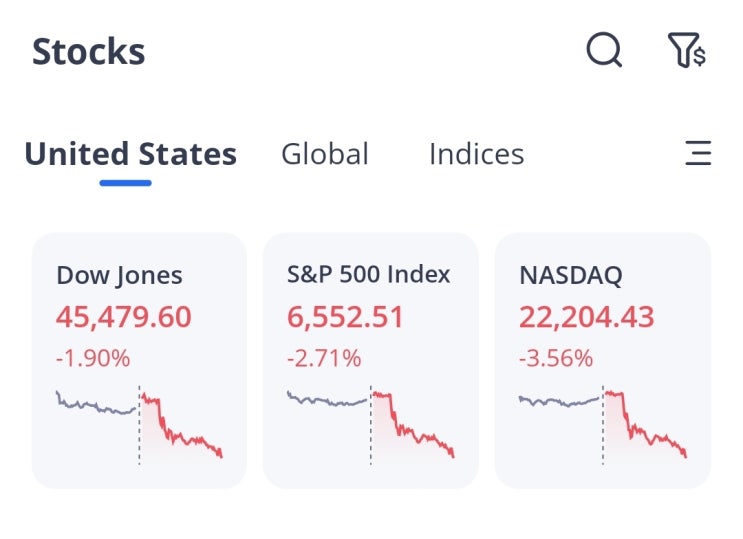Open the Dow Jones index name

point(119,275)
